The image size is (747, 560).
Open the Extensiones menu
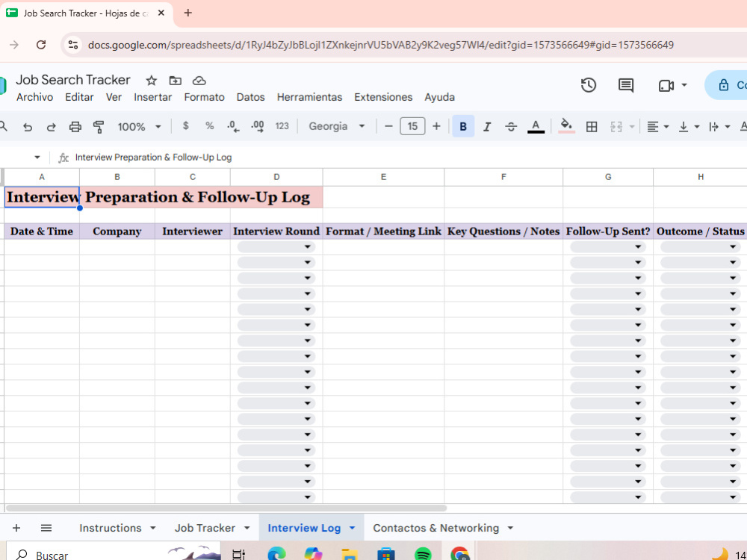tap(383, 97)
